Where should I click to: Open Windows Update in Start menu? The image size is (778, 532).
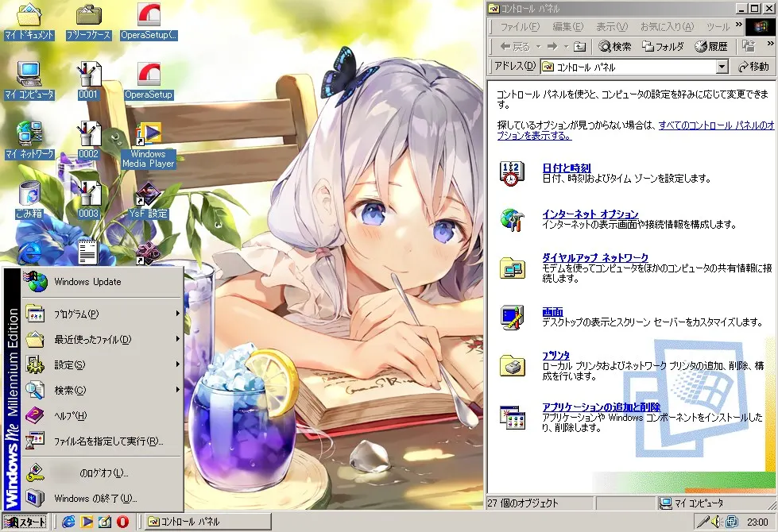tap(102, 282)
